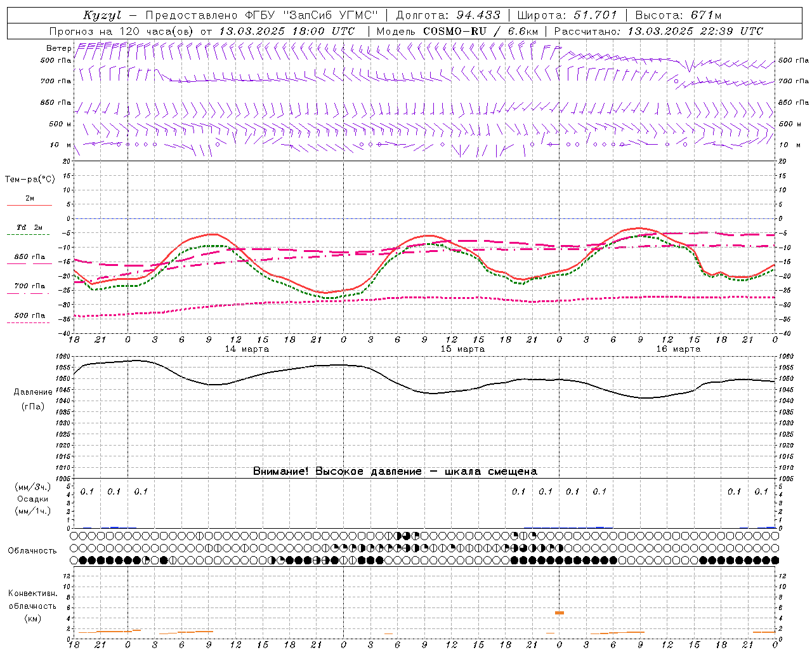Image resolution: width=812 pixels, height=650 pixels.
Task: Click the Высота: 671м field
Action: pos(678,15)
